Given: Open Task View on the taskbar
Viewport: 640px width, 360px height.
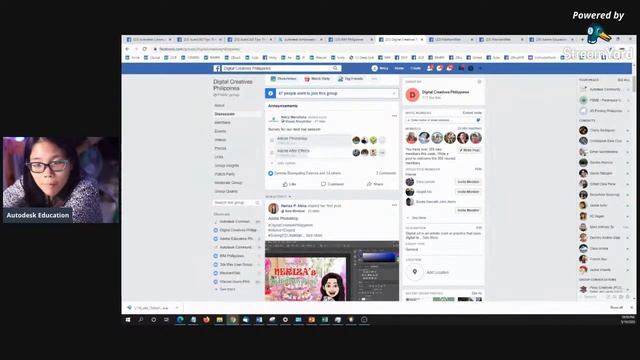Looking at the screenshot, I should click(167, 320).
